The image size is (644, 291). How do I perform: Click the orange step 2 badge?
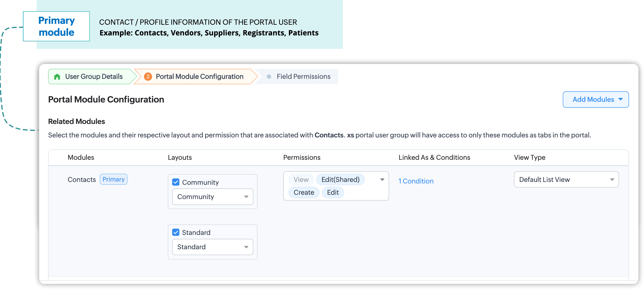[148, 77]
